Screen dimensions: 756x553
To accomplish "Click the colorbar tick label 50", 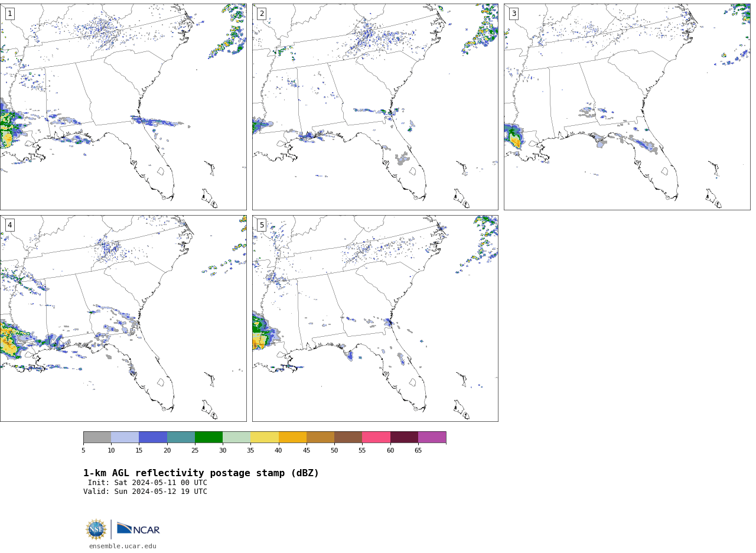I will pos(334,450).
